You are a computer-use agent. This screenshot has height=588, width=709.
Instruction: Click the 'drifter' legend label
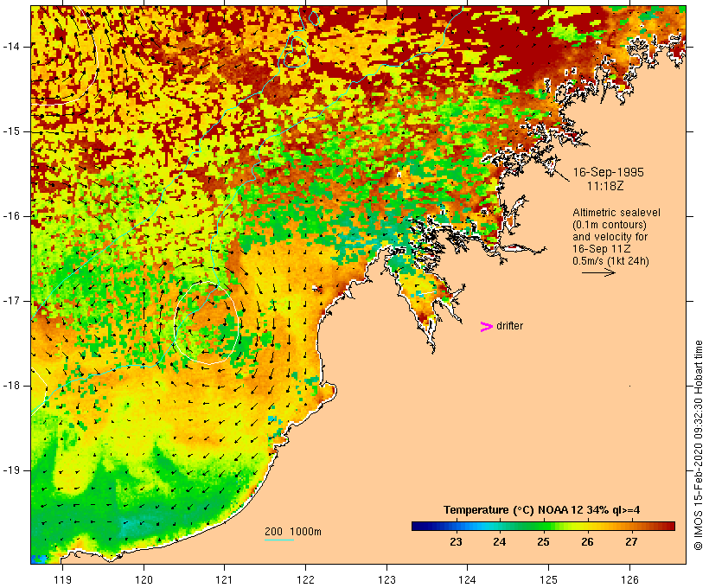point(509,326)
